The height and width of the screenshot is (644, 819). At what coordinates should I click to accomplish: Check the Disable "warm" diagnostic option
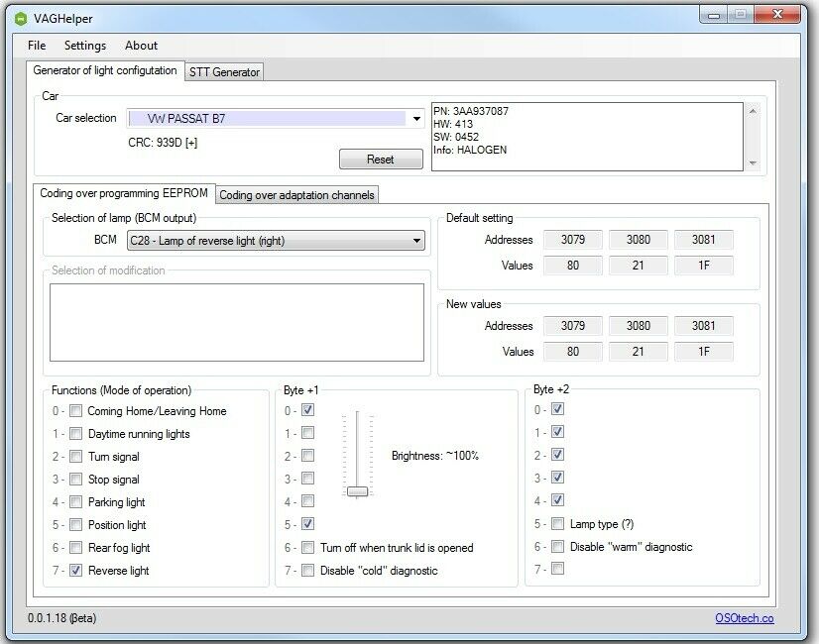[x=558, y=547]
